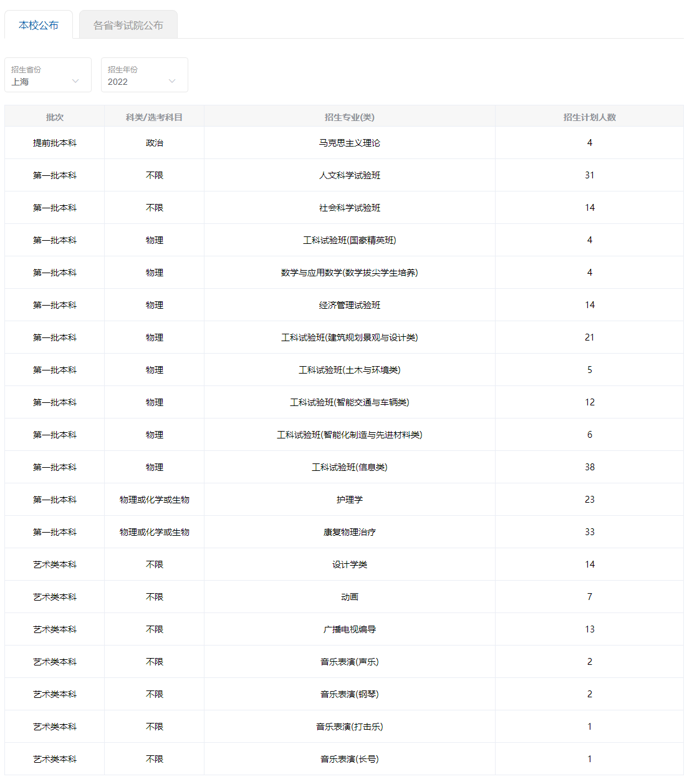This screenshot has height=784, width=687.
Task: Click 工科试验班(国豪精英班) in the table
Action: (349, 240)
